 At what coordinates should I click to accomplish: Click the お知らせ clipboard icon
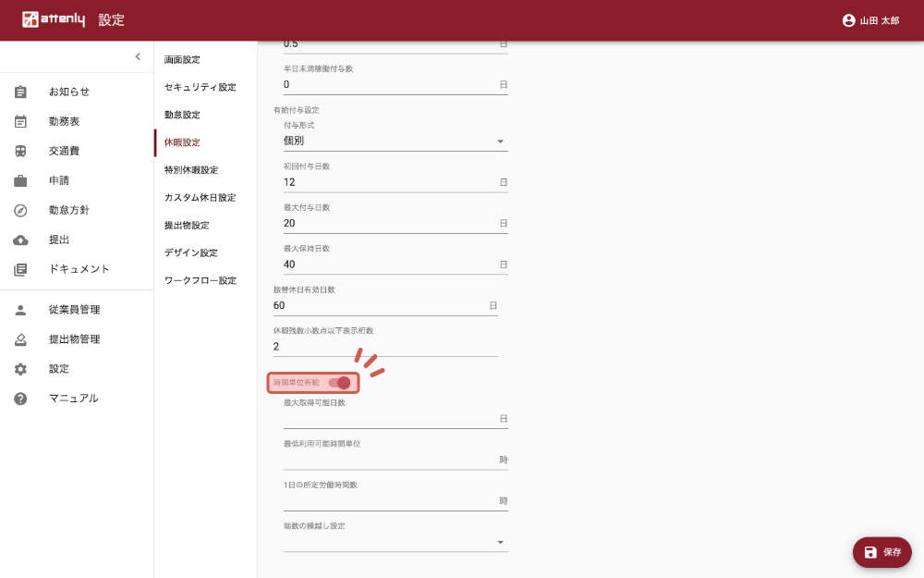click(x=20, y=92)
